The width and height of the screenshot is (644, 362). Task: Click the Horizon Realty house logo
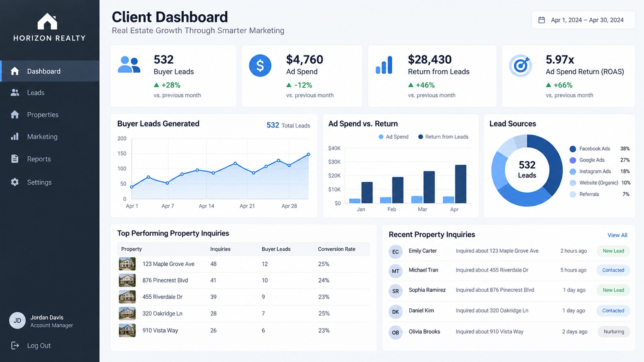click(x=47, y=21)
